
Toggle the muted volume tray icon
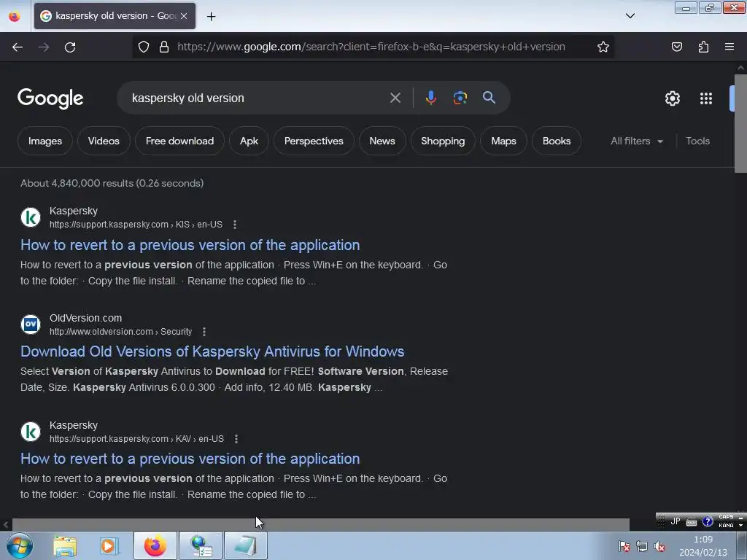(x=659, y=547)
